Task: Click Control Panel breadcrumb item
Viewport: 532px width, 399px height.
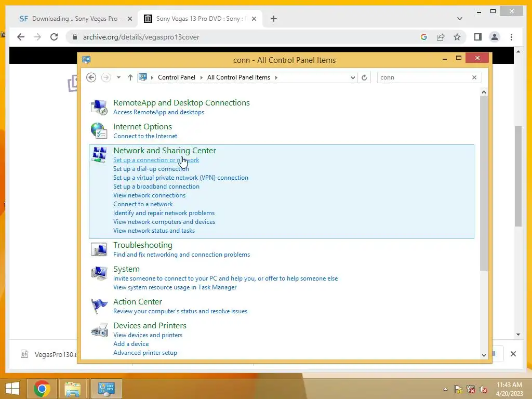Action: point(177,77)
